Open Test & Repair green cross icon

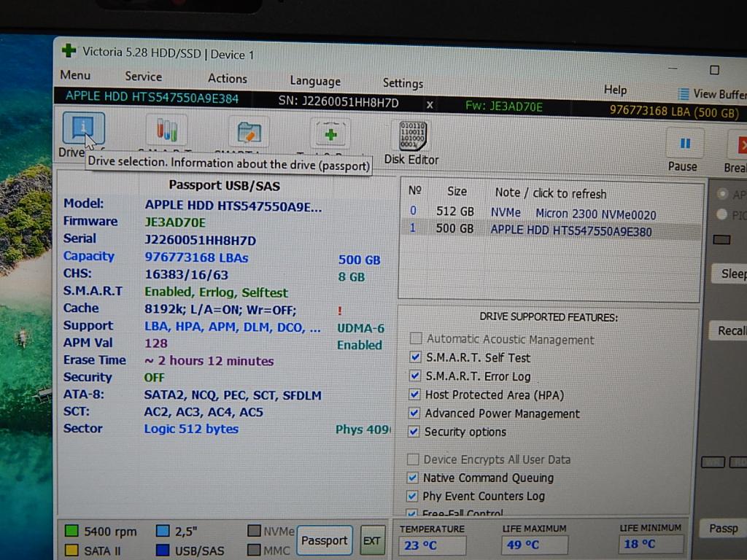[331, 135]
